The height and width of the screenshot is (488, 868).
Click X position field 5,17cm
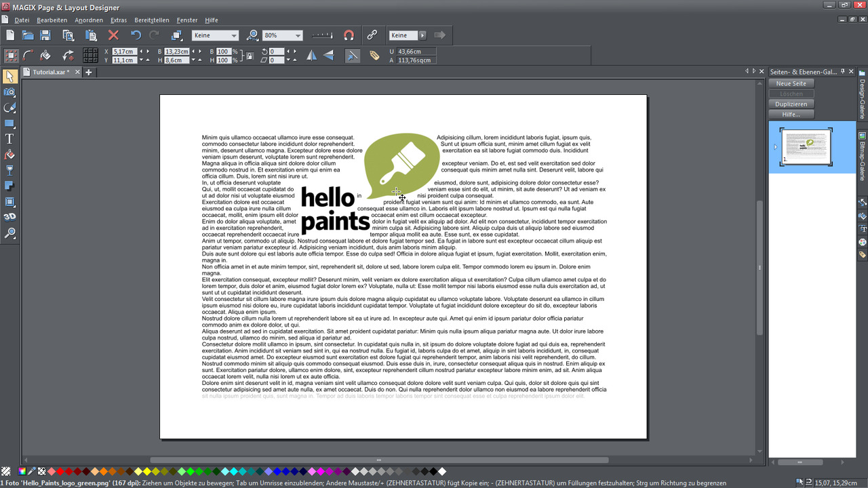(125, 52)
